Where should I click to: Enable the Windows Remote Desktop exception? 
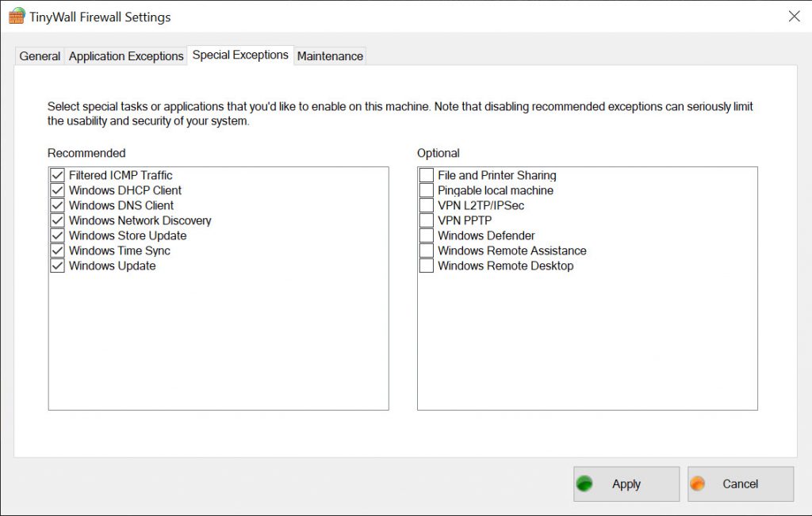pyautogui.click(x=427, y=266)
